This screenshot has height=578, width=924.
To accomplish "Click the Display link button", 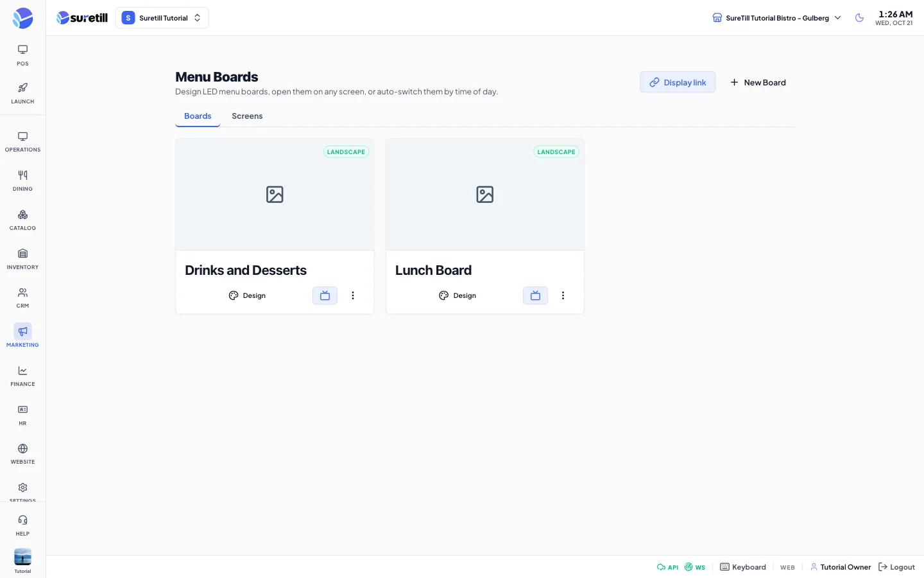I will coord(678,82).
